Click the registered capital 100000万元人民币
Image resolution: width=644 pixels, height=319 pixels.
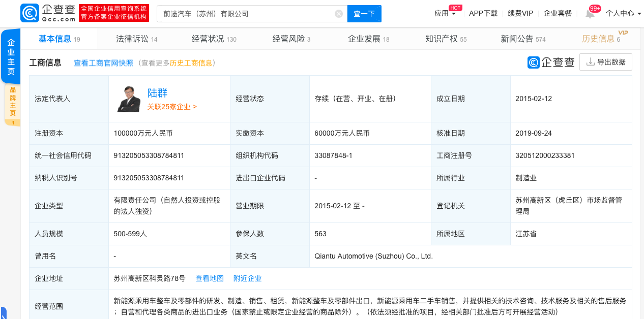point(143,133)
